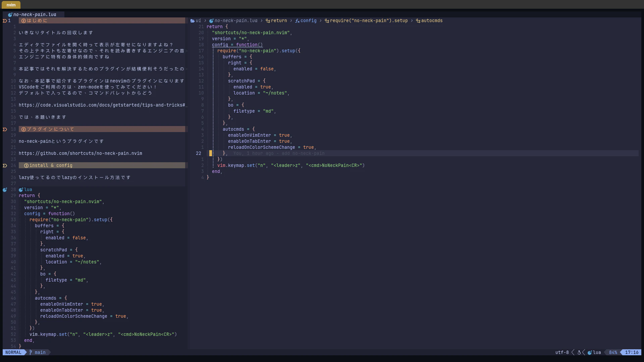Click the heading number icon beside プラグインについて

coord(23,129)
